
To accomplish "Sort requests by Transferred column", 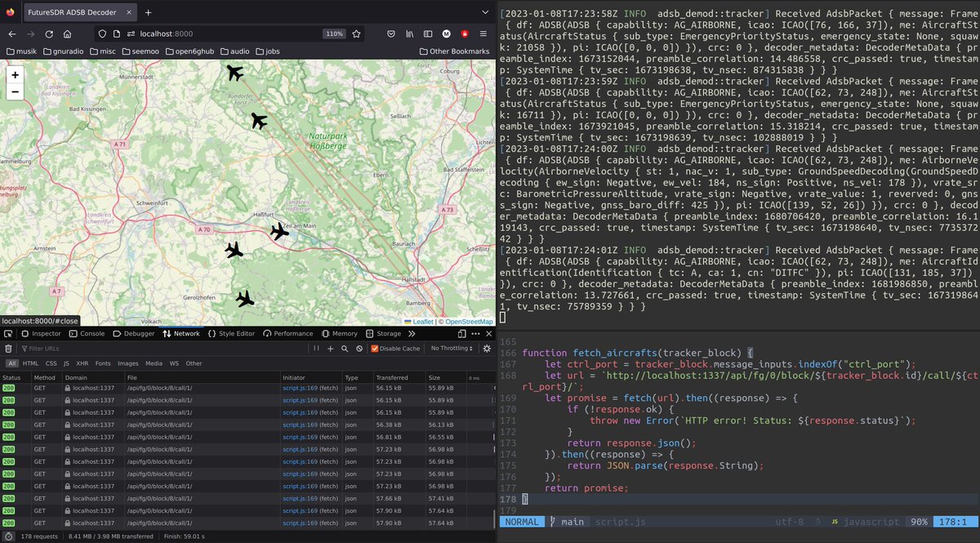I will [x=400, y=378].
